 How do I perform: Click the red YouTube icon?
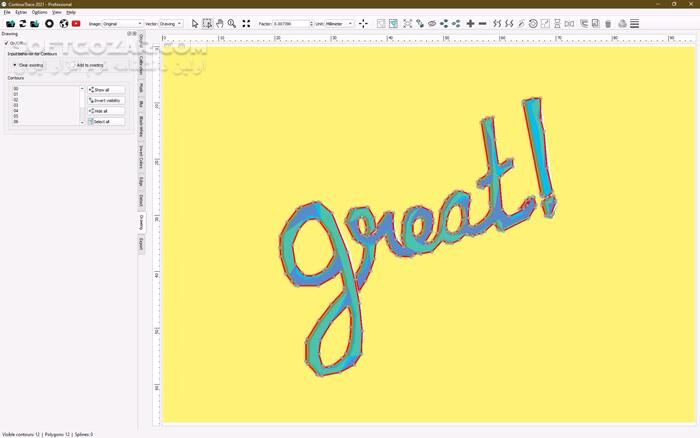click(76, 23)
